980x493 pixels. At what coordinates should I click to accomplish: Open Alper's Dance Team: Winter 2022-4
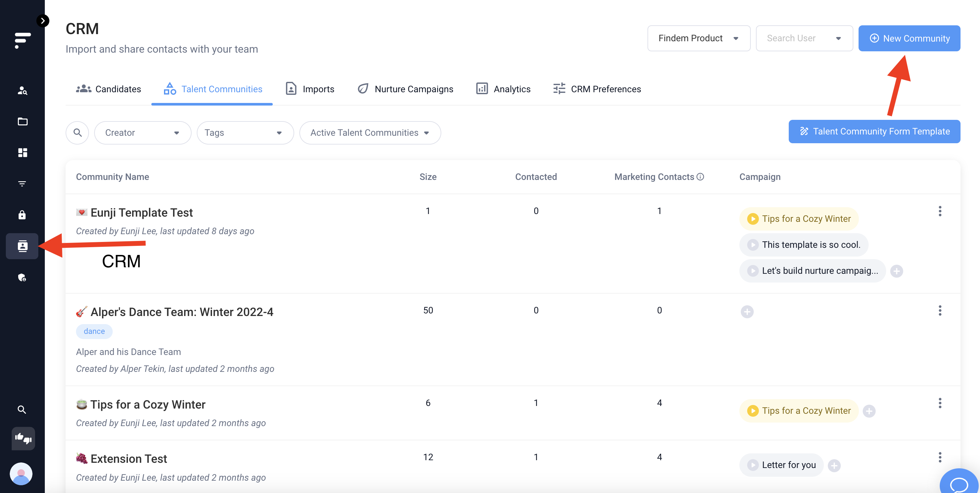[x=182, y=312]
